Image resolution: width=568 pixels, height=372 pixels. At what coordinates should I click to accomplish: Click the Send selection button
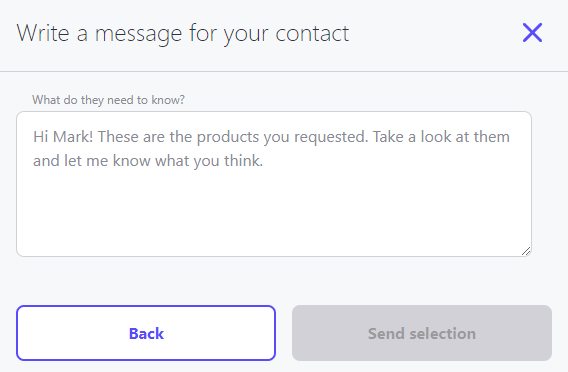point(422,333)
